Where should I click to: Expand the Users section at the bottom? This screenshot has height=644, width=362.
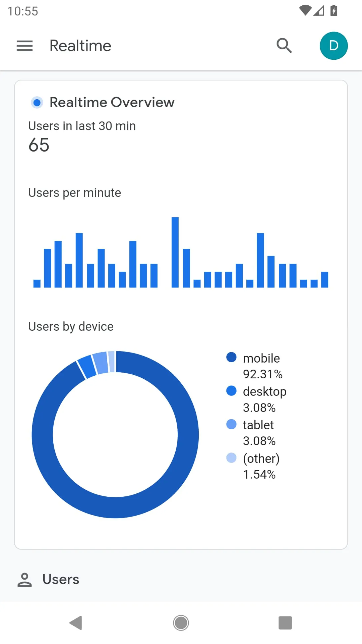(60, 579)
